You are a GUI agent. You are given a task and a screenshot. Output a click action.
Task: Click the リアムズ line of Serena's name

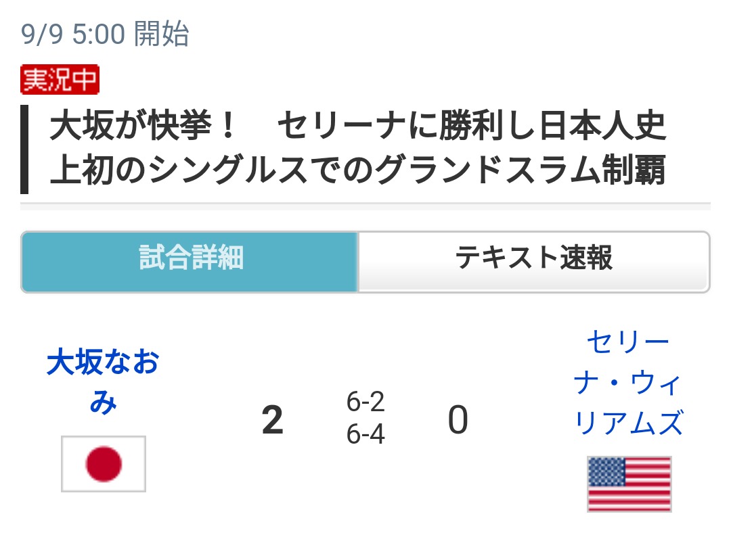point(628,424)
